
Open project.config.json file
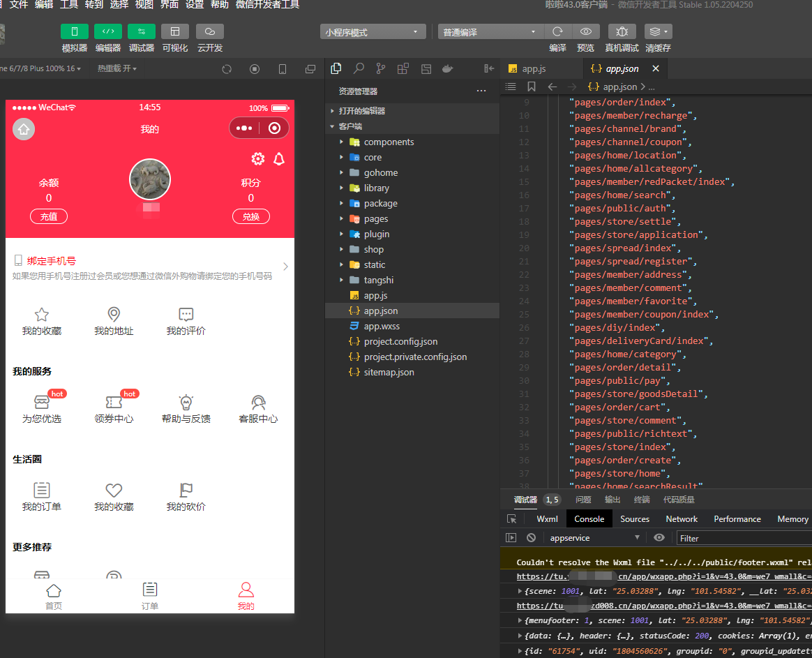412,341
